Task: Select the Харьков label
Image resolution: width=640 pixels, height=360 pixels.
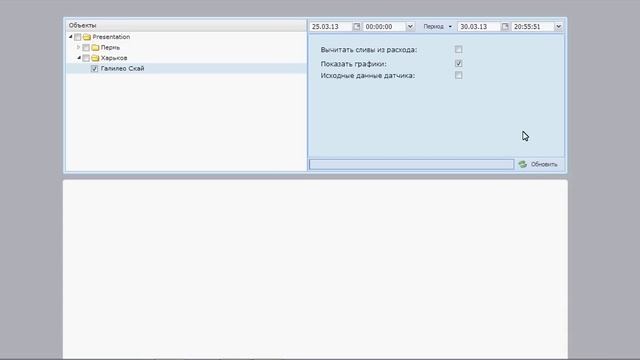Action: pyautogui.click(x=114, y=58)
